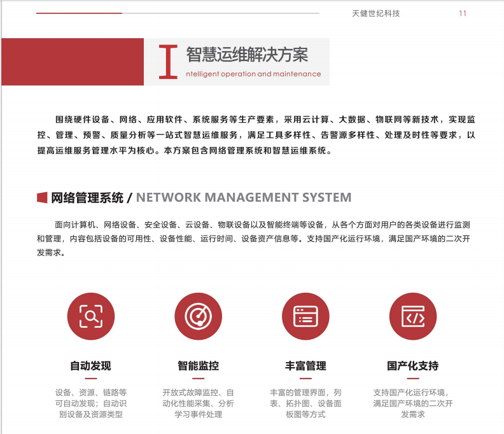504x434 pixels.
Task: Click the 网络管理系统 heading text
Action: pos(87,197)
